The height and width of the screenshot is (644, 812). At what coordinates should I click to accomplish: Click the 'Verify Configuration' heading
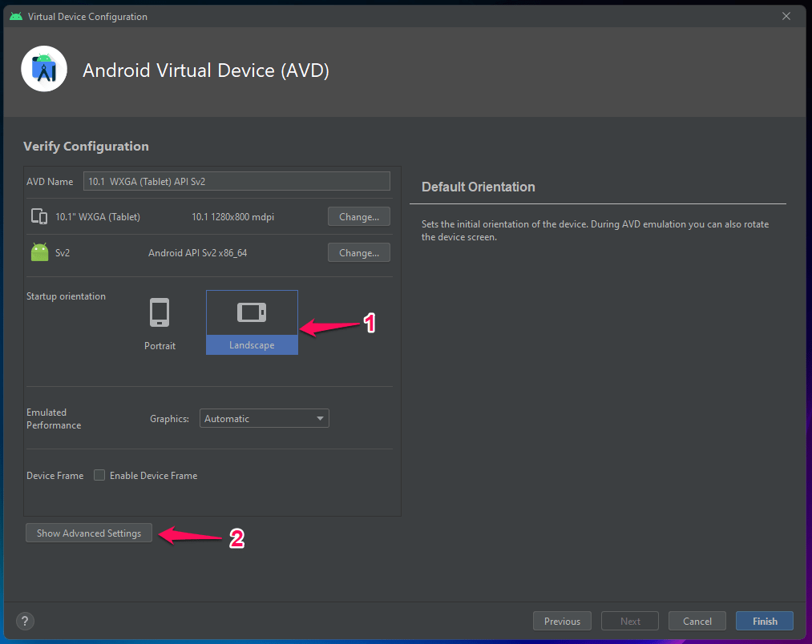[x=86, y=147]
